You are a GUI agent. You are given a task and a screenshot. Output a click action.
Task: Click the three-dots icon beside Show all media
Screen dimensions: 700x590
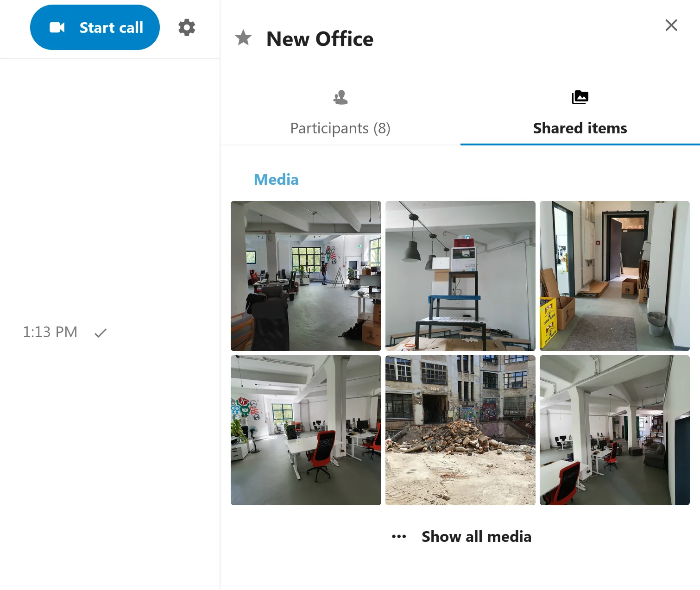click(399, 537)
